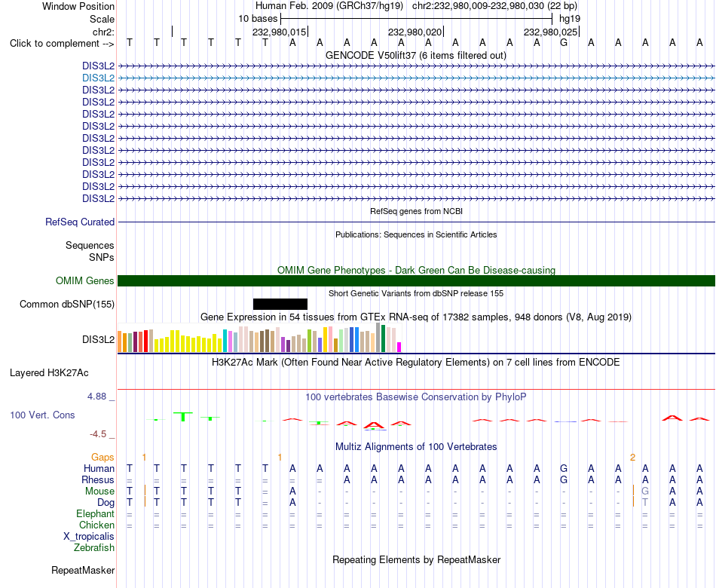
Task: Open the RepeatMasker track label
Action: 83,570
